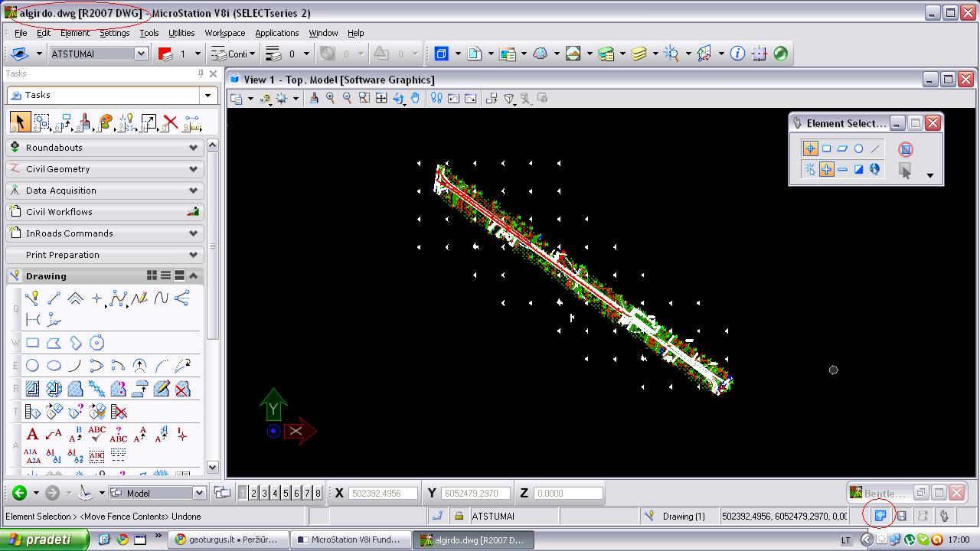Select the Place Circle tool
The width and height of the screenshot is (980, 551).
click(x=32, y=366)
